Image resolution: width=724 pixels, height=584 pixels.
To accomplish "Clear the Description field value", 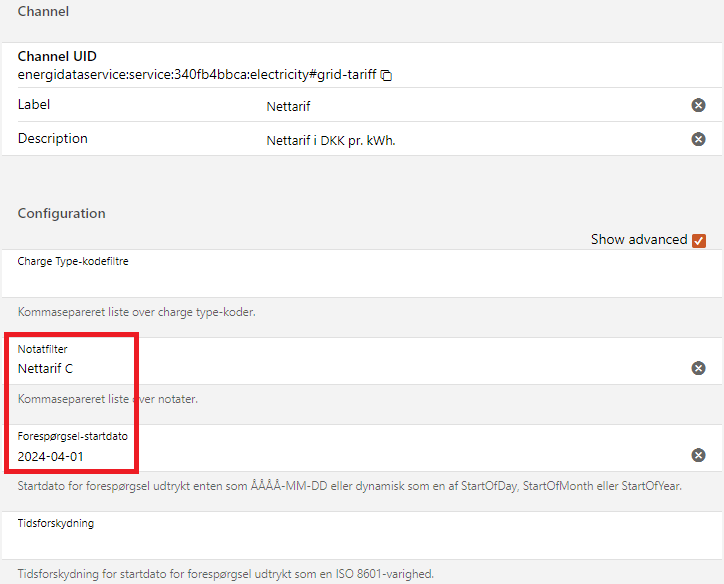I will (x=698, y=139).
